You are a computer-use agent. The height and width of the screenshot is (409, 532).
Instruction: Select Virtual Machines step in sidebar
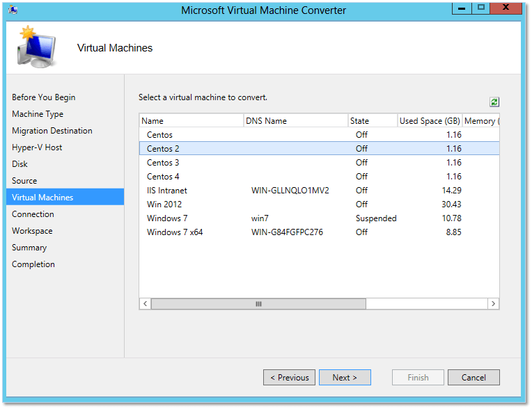tap(65, 198)
